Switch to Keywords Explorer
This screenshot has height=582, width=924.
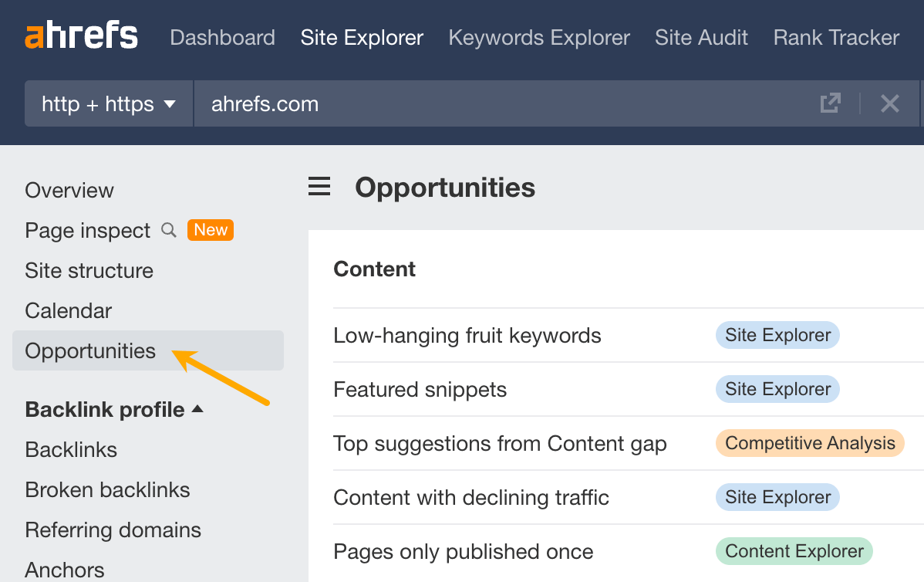coord(538,37)
